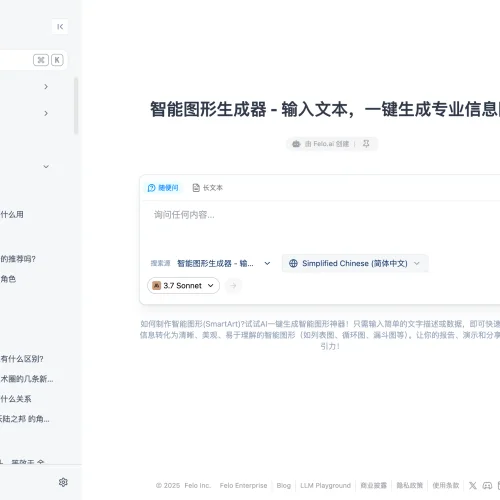This screenshot has height=500, width=500.
Task: Collapse the sidebar section with down chevron
Action: pyautogui.click(x=46, y=167)
